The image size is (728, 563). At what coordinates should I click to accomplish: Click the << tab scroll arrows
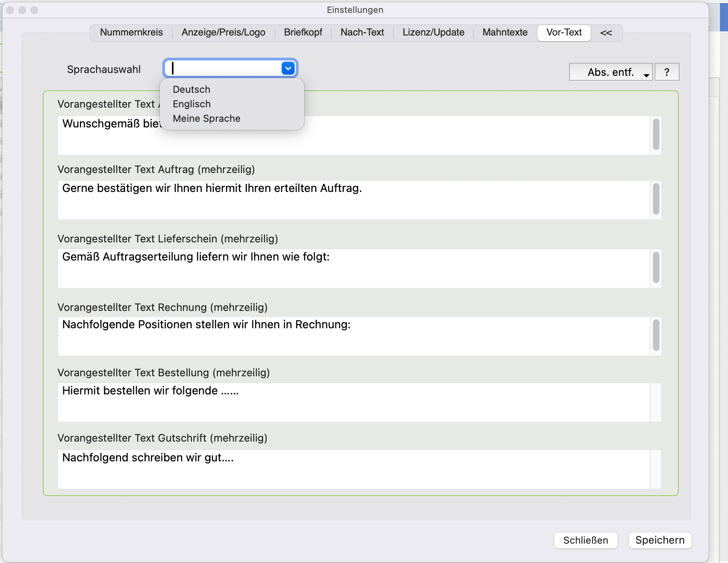pyautogui.click(x=606, y=33)
